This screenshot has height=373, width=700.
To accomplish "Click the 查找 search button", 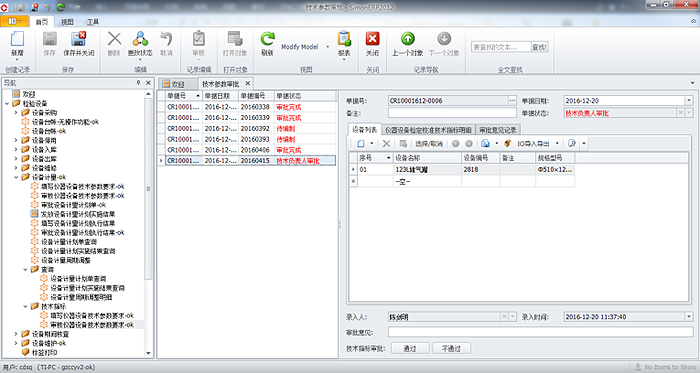I will coord(539,47).
